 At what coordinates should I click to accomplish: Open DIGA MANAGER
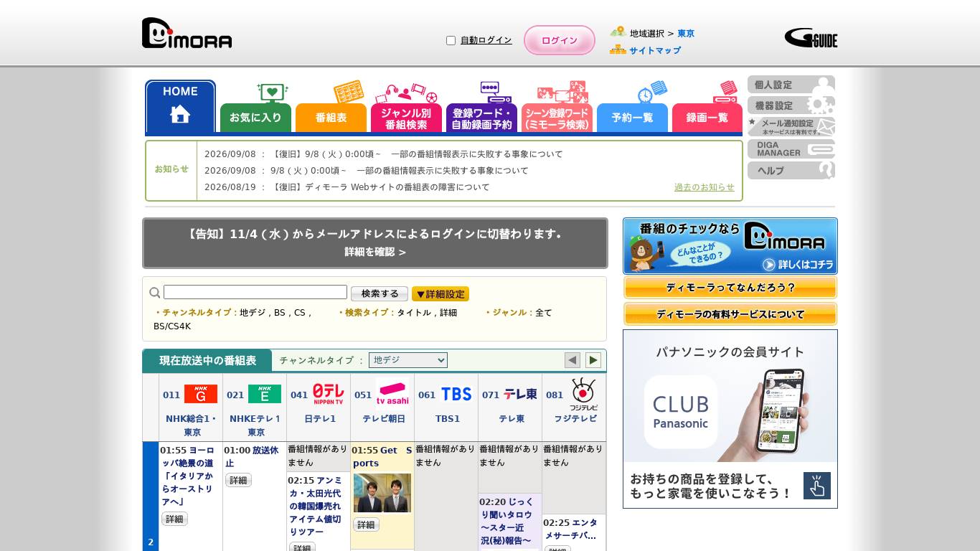(x=791, y=149)
